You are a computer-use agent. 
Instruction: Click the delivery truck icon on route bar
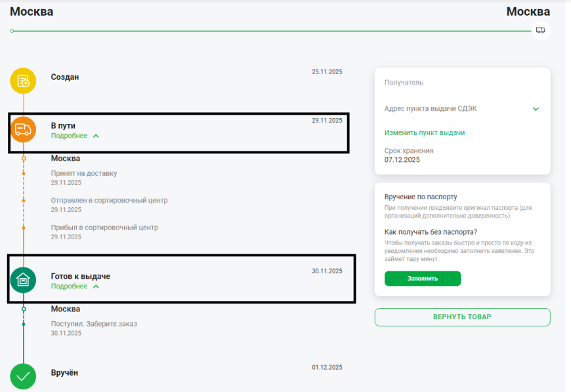tap(540, 30)
